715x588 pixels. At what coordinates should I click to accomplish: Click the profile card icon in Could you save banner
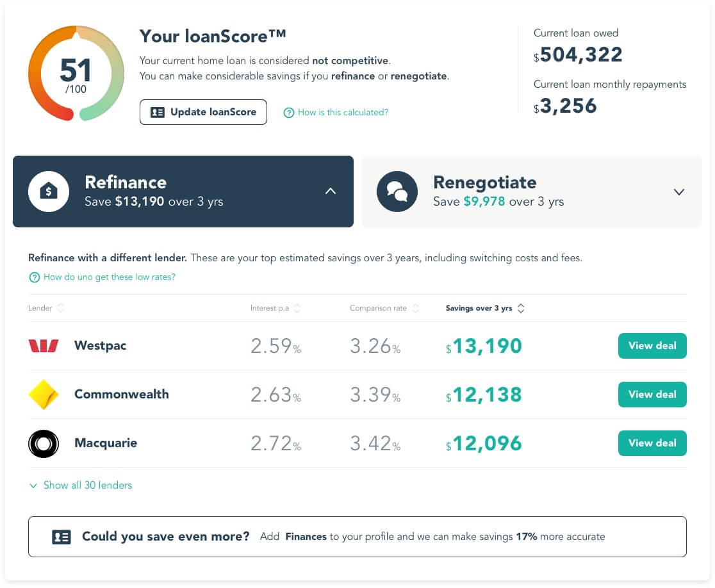(x=61, y=537)
